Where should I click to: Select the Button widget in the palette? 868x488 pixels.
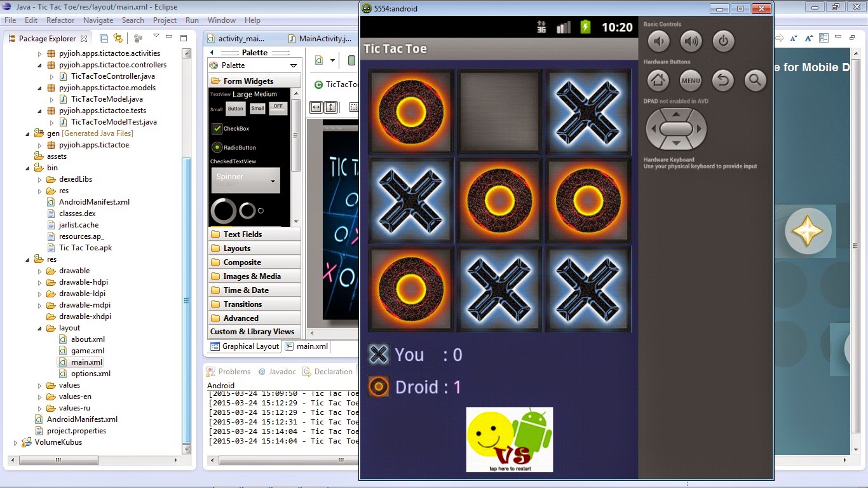235,108
